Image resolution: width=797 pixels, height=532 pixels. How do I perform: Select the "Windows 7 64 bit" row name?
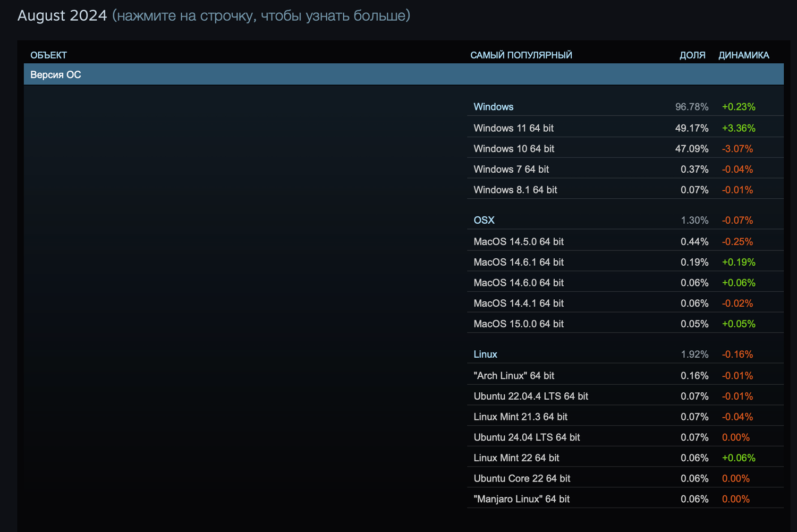point(511,170)
